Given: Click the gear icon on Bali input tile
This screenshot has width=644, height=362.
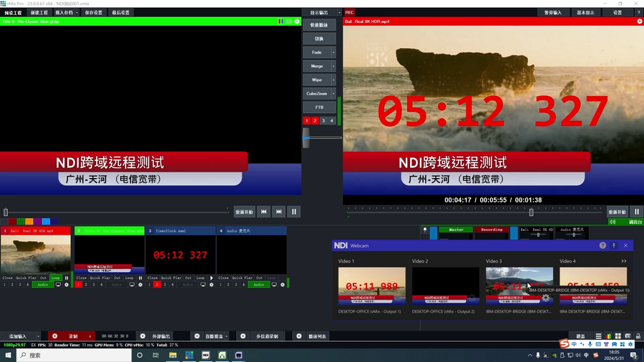Looking at the screenshot, I should pos(67,285).
